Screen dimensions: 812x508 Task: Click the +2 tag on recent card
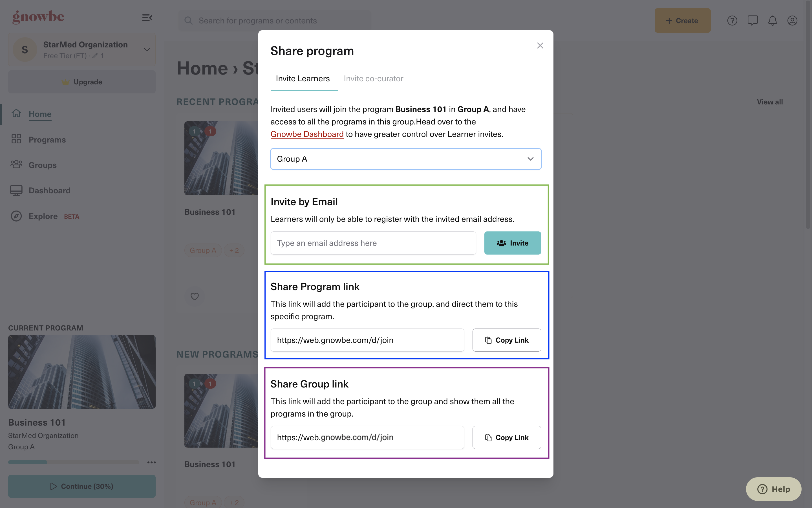[x=234, y=250]
